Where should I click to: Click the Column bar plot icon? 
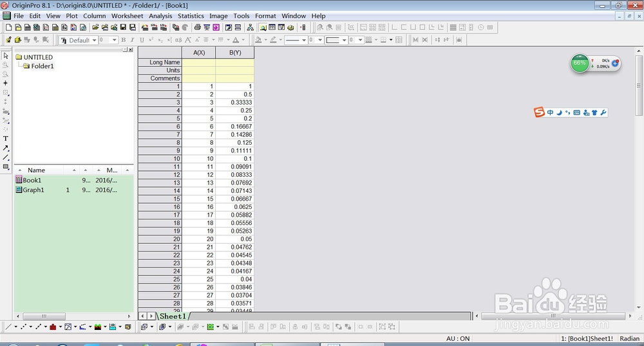[53, 327]
